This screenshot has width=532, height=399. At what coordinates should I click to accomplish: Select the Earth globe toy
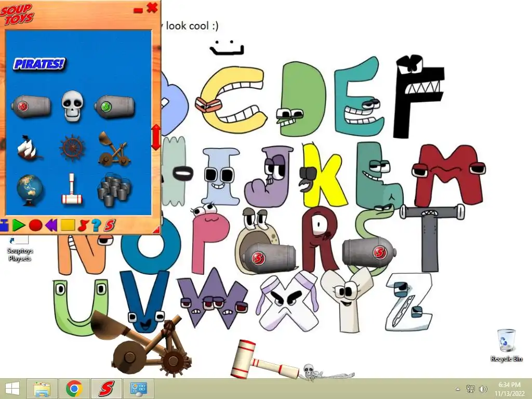click(x=30, y=190)
